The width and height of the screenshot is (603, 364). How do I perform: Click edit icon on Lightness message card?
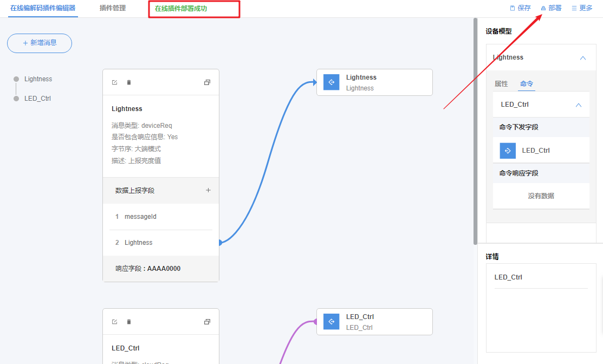click(114, 82)
